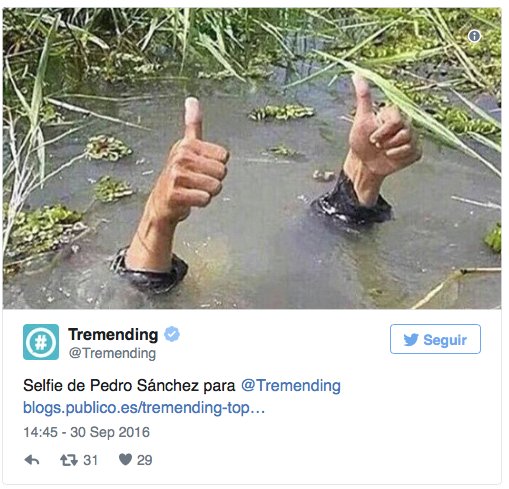Click the 14:45 - 30 Sep 2016 timestamp
509x489 pixels.
(86, 432)
